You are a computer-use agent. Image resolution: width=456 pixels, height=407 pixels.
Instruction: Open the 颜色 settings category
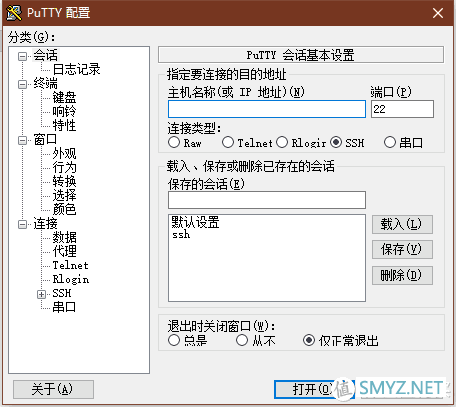(64, 209)
